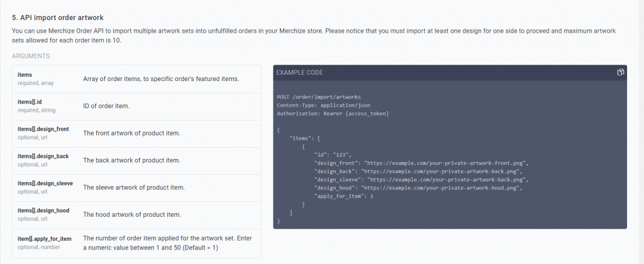Image resolution: width=644 pixels, height=264 pixels.
Task: Click the 'item[].apply_for_item' argument name
Action: coord(45,239)
